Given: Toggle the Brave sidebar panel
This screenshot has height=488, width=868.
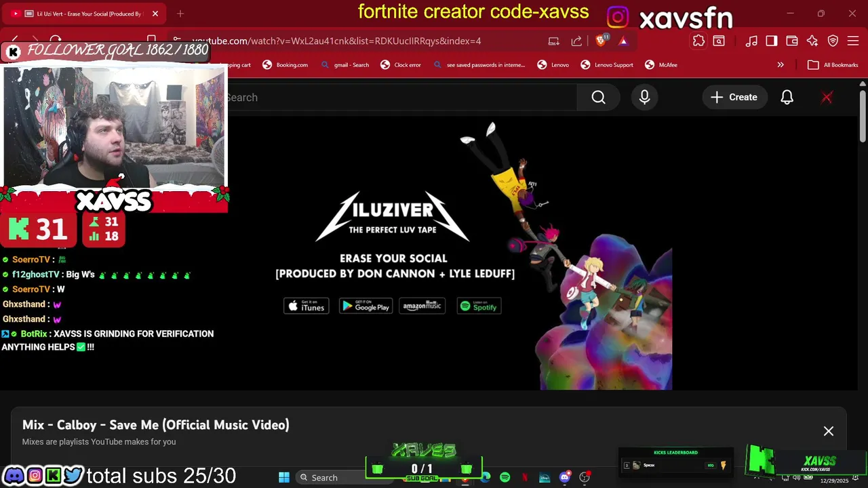Looking at the screenshot, I should (x=772, y=41).
